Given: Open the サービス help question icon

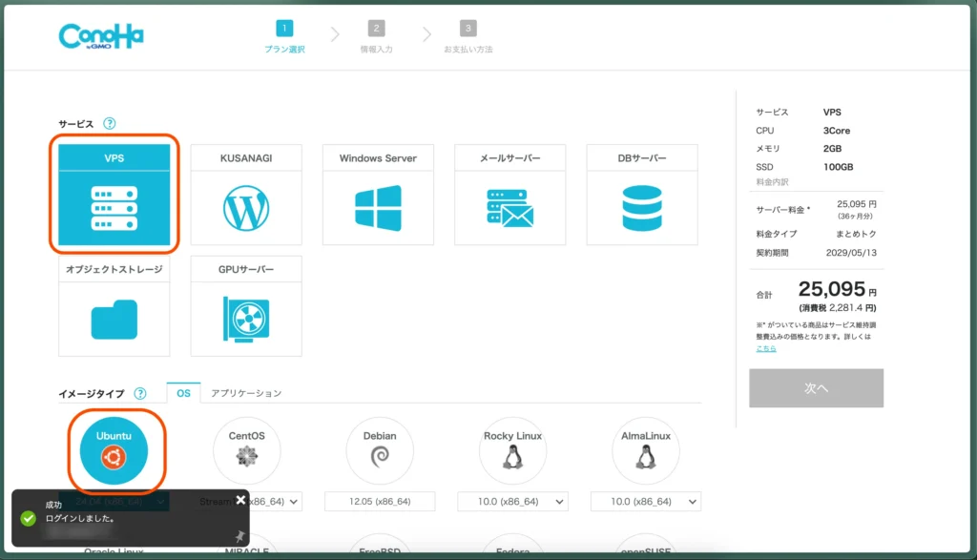Looking at the screenshot, I should (x=110, y=123).
